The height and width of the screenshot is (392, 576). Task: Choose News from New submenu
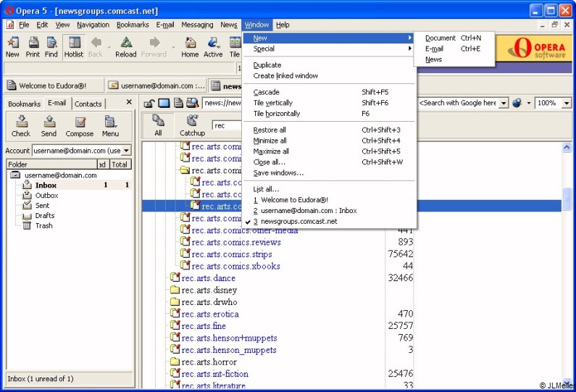pos(454,59)
